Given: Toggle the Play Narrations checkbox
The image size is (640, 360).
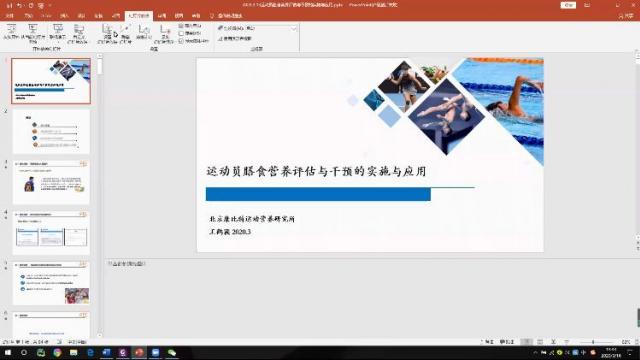Looking at the screenshot, I should [x=181, y=26].
